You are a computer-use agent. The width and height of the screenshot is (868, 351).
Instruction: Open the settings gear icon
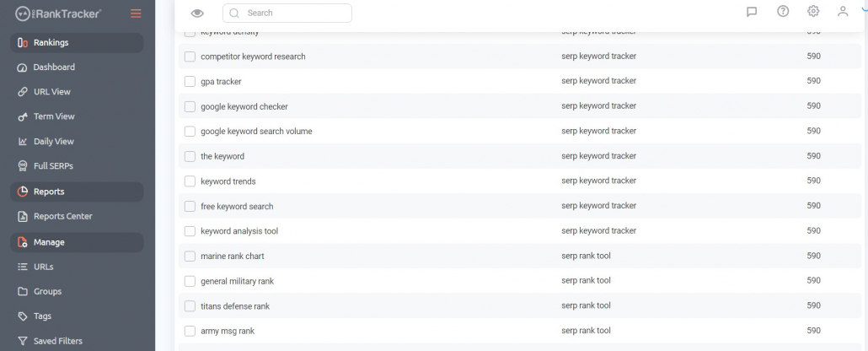pos(813,11)
